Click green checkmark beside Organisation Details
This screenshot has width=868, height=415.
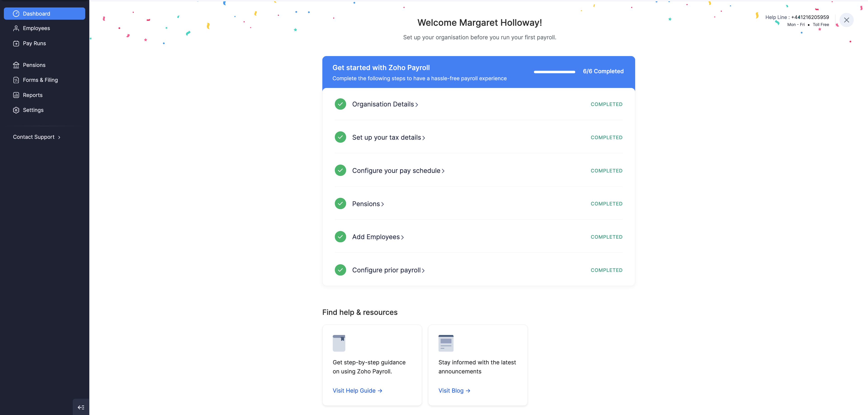[x=340, y=104]
